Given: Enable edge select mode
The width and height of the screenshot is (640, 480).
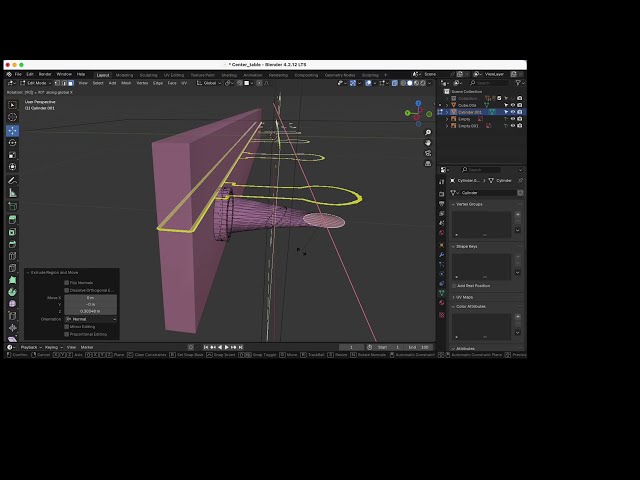Looking at the screenshot, I should (x=64, y=83).
